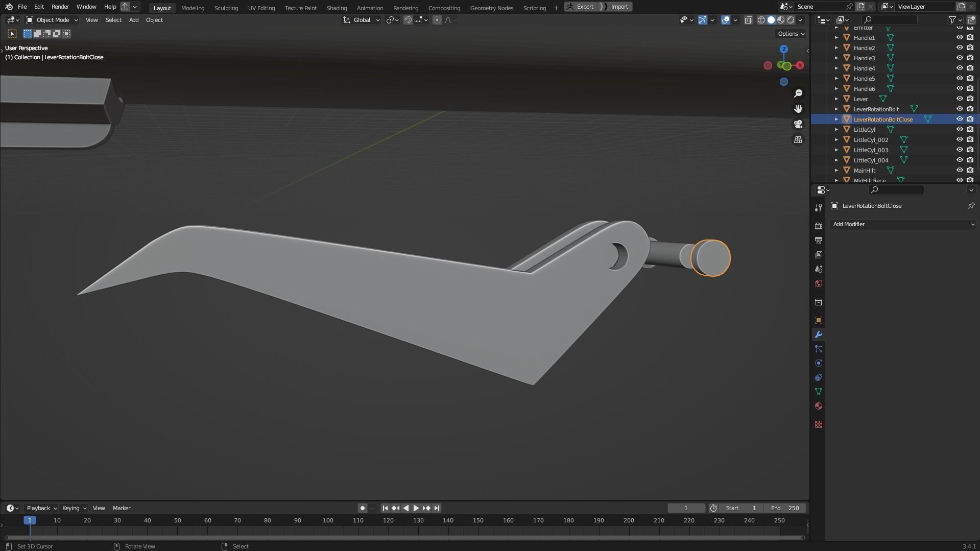Screen dimensions: 980x551
Task: Click the timeline horizontal scrollbar
Action: [x=404, y=537]
